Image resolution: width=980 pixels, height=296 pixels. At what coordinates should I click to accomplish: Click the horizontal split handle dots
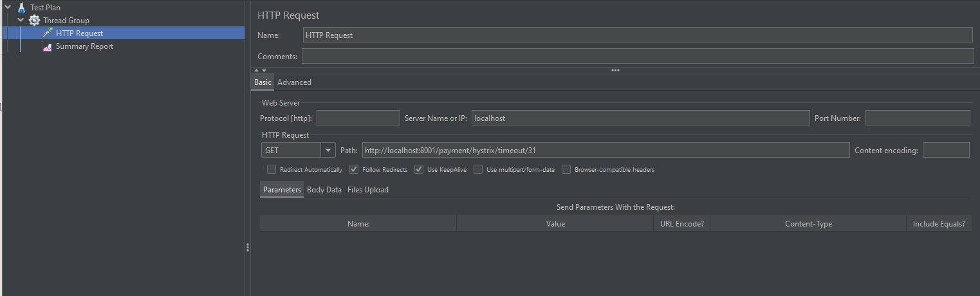tap(615, 70)
